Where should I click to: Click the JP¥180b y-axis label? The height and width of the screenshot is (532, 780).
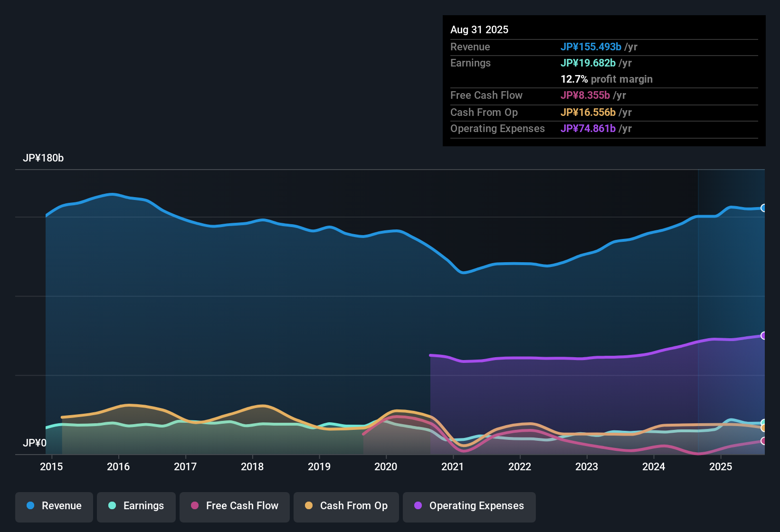[44, 158]
